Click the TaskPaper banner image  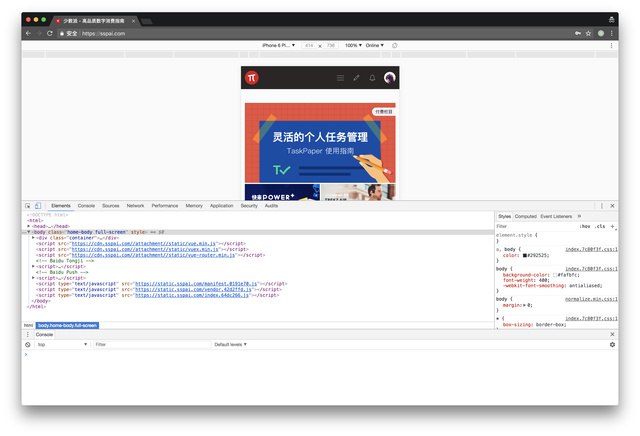click(x=320, y=142)
